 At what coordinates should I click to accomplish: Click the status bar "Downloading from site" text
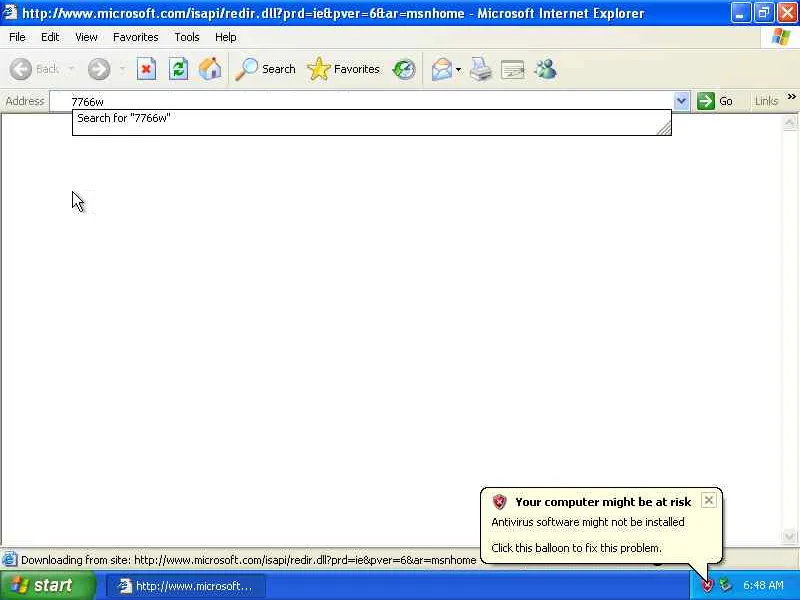click(x=248, y=560)
